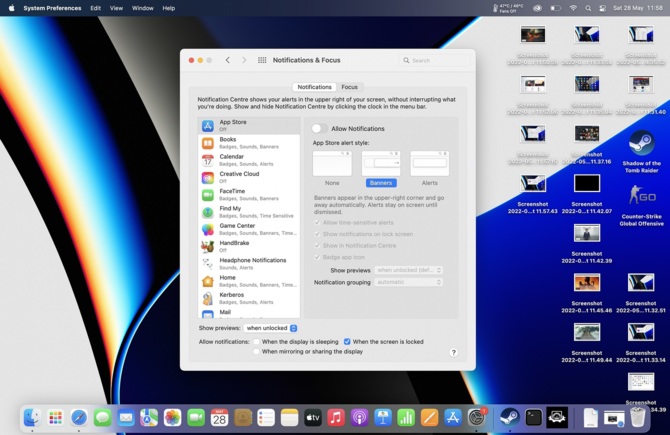The image size is (670, 435).
Task: Open App Store's Show previews dropdown
Action: 408,270
